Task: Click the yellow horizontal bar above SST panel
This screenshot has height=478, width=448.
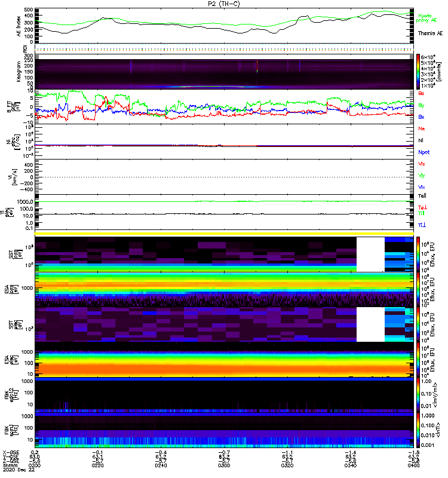Action: [224, 233]
